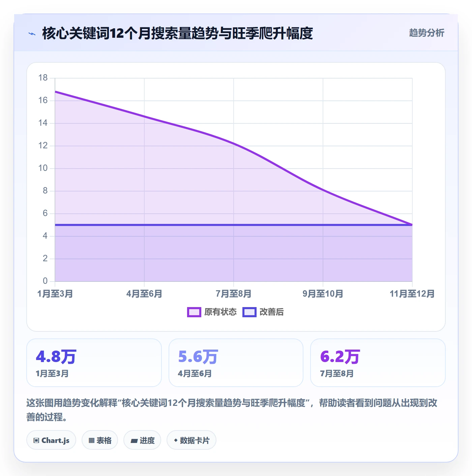Click the chart title heading text

(178, 33)
